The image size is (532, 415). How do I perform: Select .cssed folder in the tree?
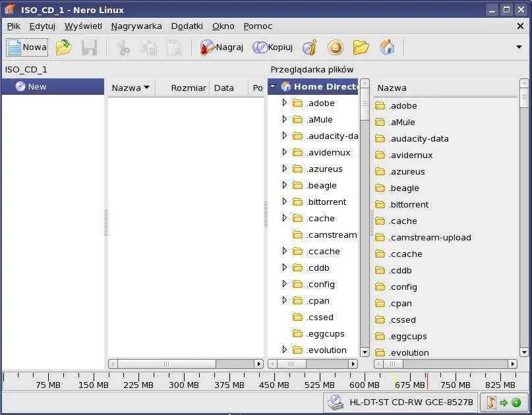(x=313, y=317)
